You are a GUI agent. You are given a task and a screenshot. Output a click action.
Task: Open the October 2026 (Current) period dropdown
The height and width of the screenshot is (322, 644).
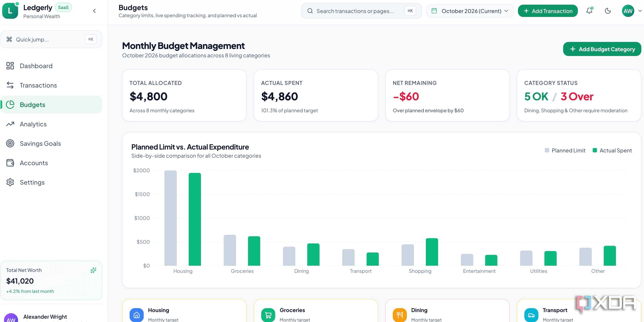pos(470,11)
